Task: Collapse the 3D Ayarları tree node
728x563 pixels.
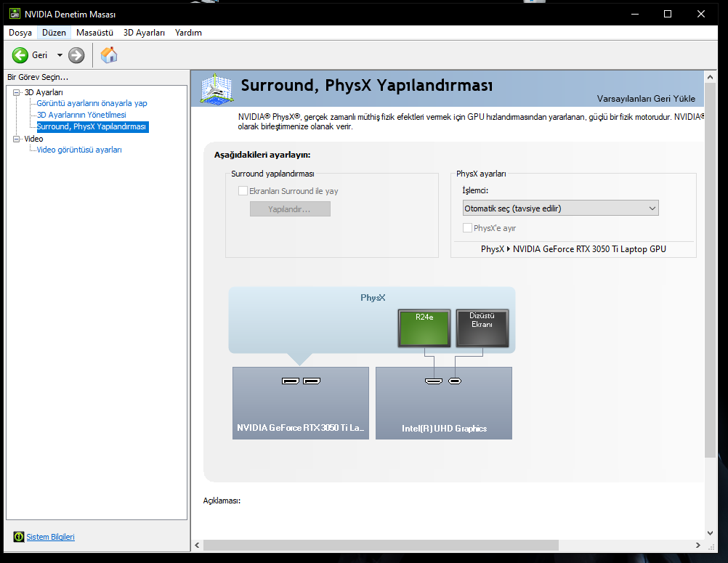Action: pyautogui.click(x=16, y=92)
